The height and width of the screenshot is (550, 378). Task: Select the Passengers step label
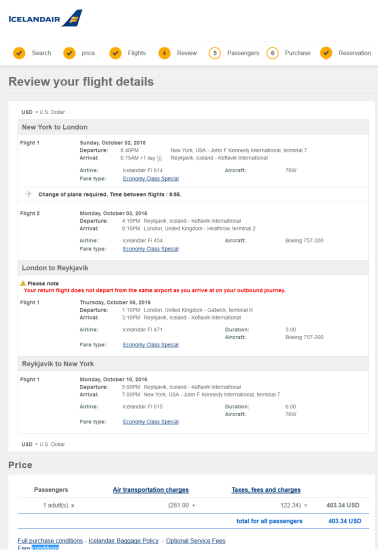click(x=243, y=53)
